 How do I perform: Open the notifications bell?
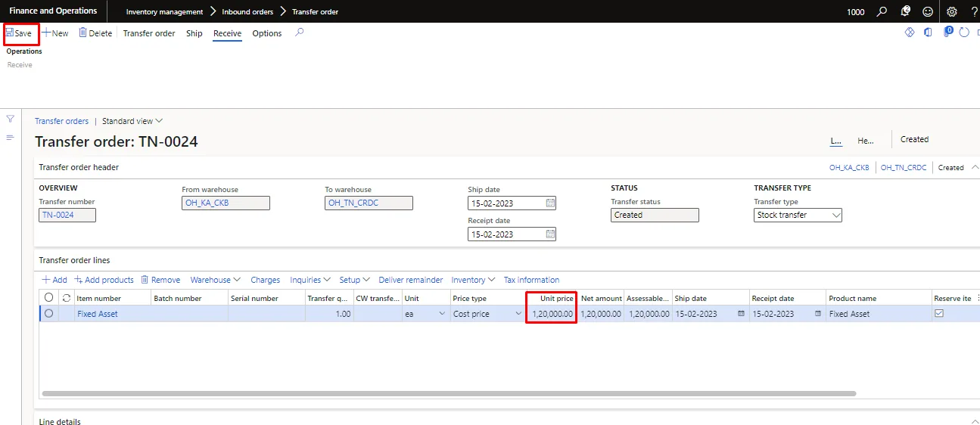click(x=905, y=11)
